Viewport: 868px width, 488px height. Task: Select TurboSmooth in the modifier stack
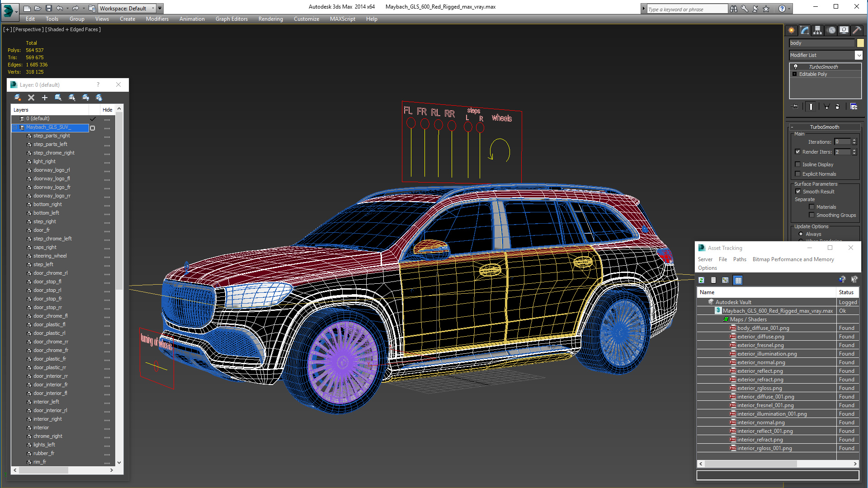pos(823,67)
